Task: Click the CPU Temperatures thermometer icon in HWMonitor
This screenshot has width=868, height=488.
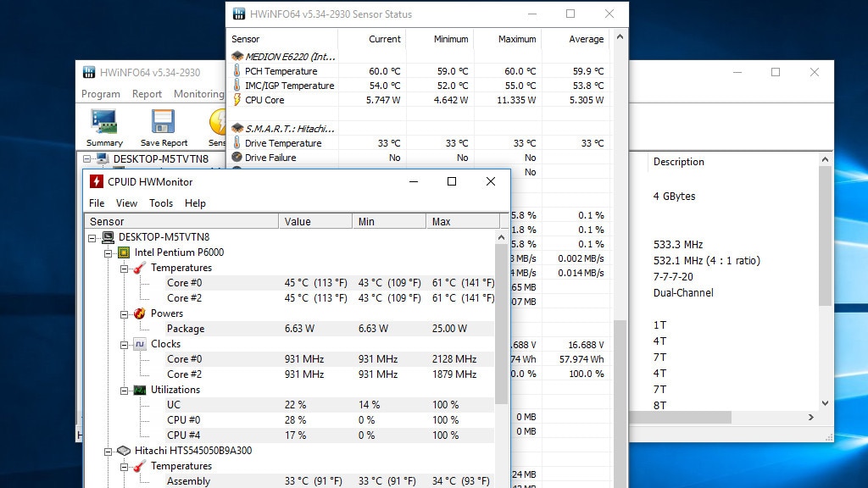Action: [140, 268]
